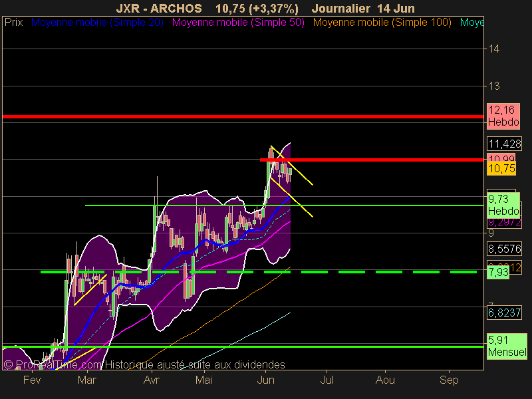Click the 'Jul' month on time axis
Viewport: 532px width, 399px height.
(x=327, y=380)
